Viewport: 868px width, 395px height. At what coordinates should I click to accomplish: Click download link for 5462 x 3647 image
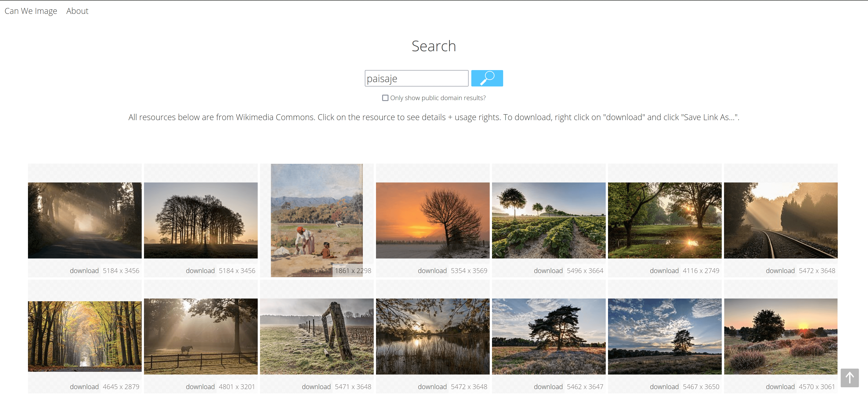(x=548, y=387)
